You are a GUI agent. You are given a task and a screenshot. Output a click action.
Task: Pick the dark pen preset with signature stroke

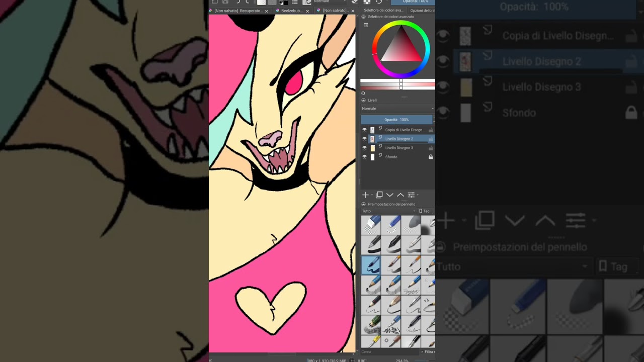coord(411,325)
